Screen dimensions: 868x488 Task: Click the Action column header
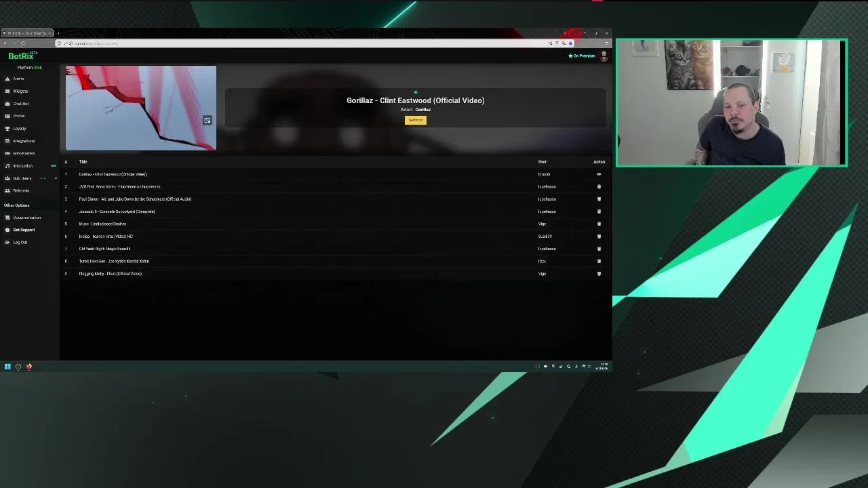point(599,162)
